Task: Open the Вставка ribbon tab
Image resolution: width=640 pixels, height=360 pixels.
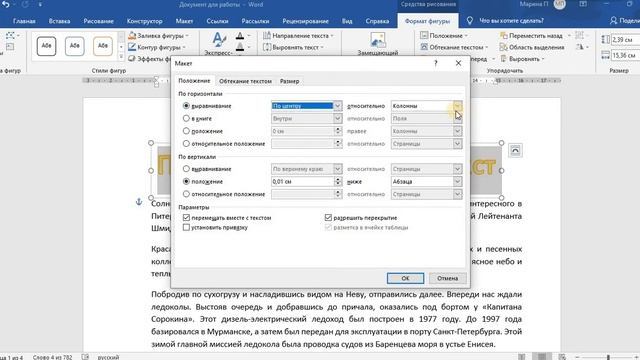Action: click(59, 21)
